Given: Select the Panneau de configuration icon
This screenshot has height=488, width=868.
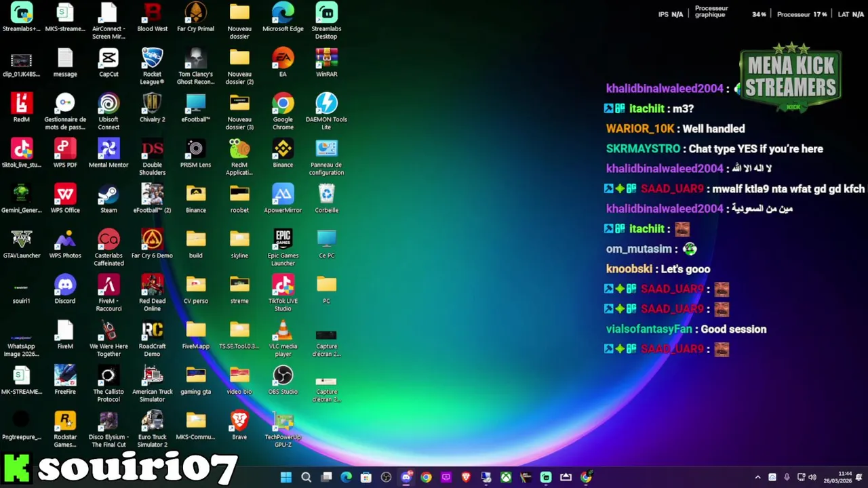Looking at the screenshot, I should point(326,157).
